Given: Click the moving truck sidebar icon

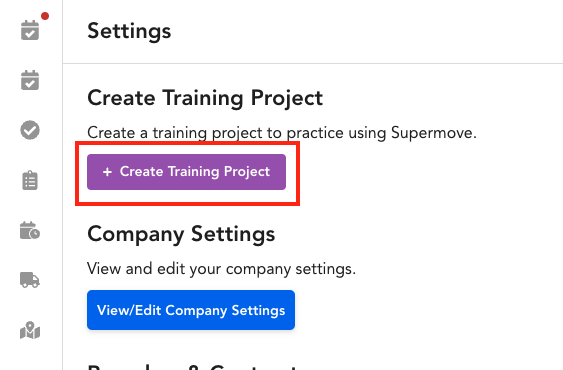Looking at the screenshot, I should (x=30, y=280).
